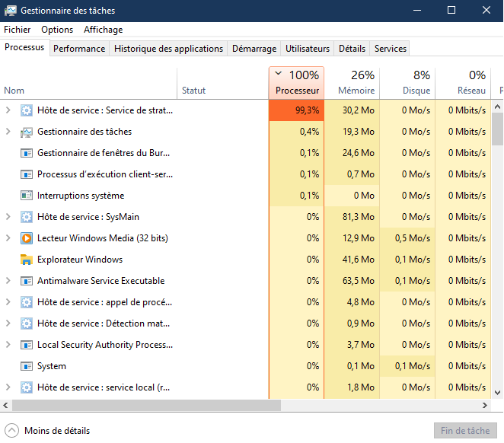The image size is (504, 443).
Task: Click the horizontal scrollbar thumb
Action: point(147,406)
